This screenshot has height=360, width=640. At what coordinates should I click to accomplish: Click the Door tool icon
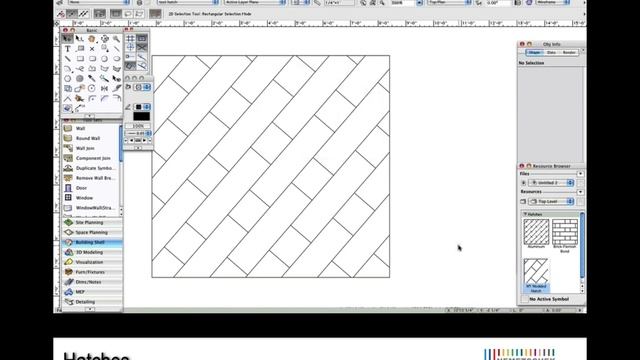68,188
